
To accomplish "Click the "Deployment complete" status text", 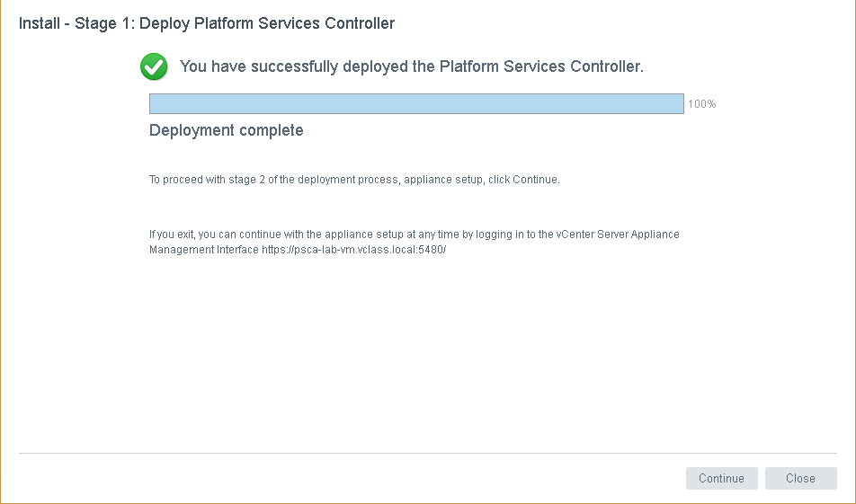I will [x=226, y=130].
